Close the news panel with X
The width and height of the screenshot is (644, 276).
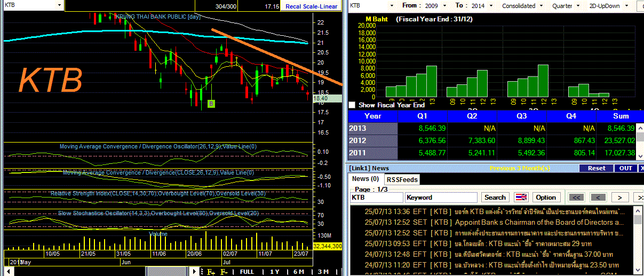pyautogui.click(x=640, y=168)
